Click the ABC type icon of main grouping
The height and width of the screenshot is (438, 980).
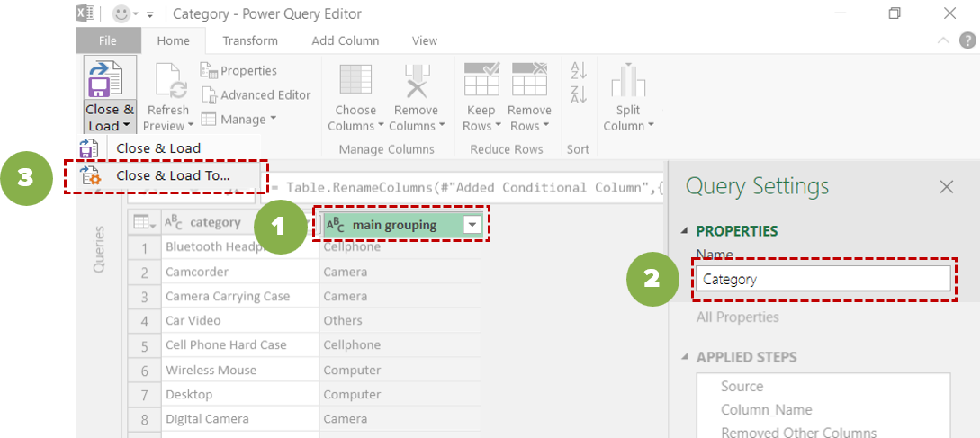pos(336,226)
